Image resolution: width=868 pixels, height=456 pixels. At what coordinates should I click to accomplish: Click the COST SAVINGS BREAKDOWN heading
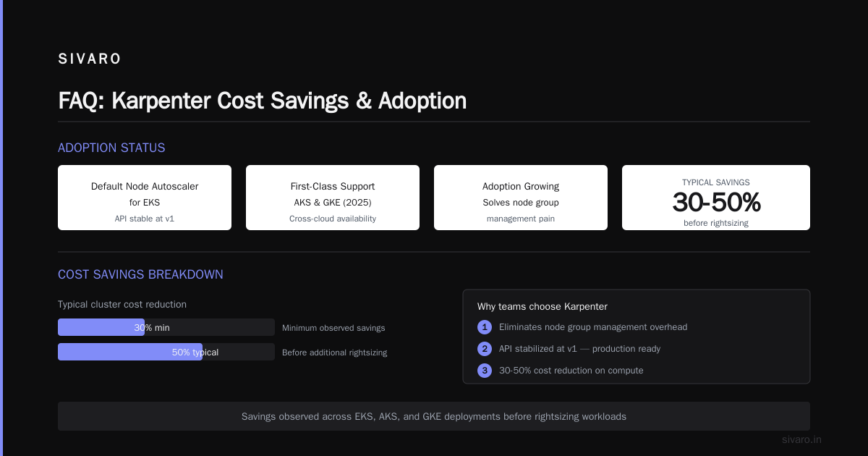(140, 274)
